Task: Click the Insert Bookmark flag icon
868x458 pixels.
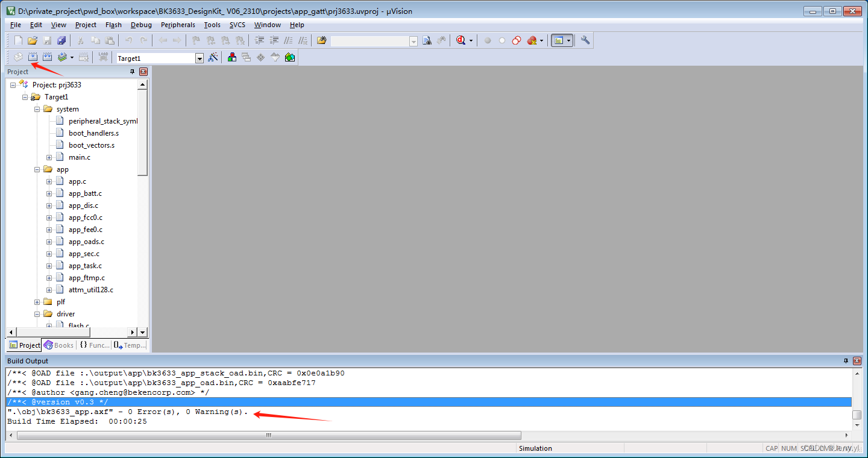Action: (196, 40)
